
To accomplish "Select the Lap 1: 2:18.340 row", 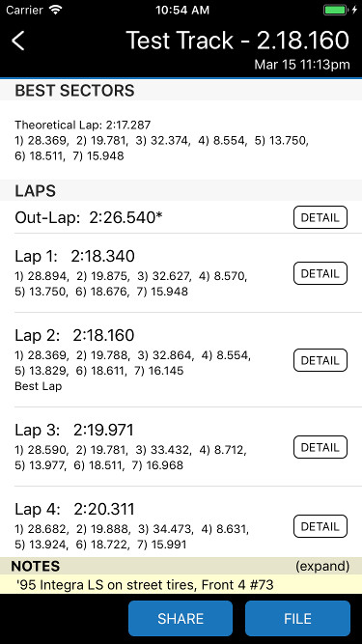I will click(x=181, y=273).
